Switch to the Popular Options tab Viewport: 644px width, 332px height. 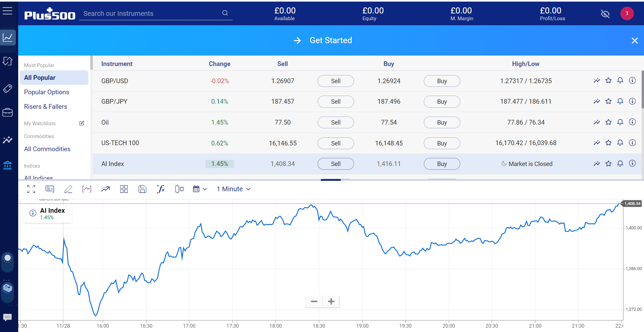coord(46,92)
